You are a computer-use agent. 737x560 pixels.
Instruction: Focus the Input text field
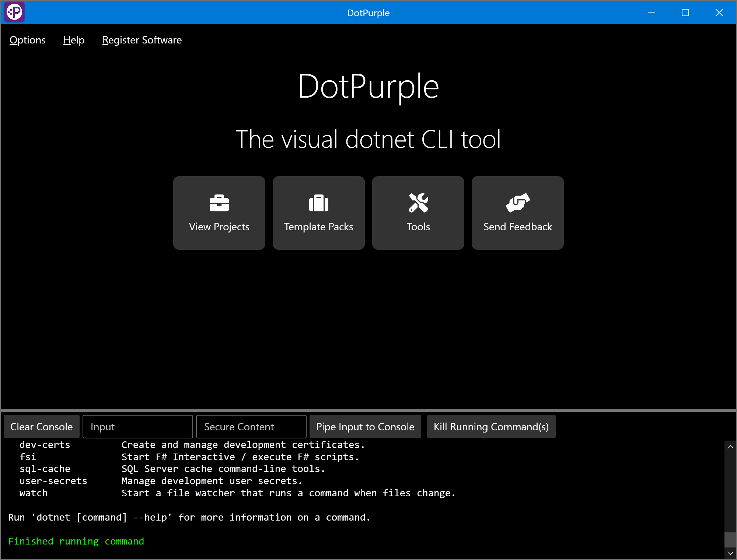[138, 427]
